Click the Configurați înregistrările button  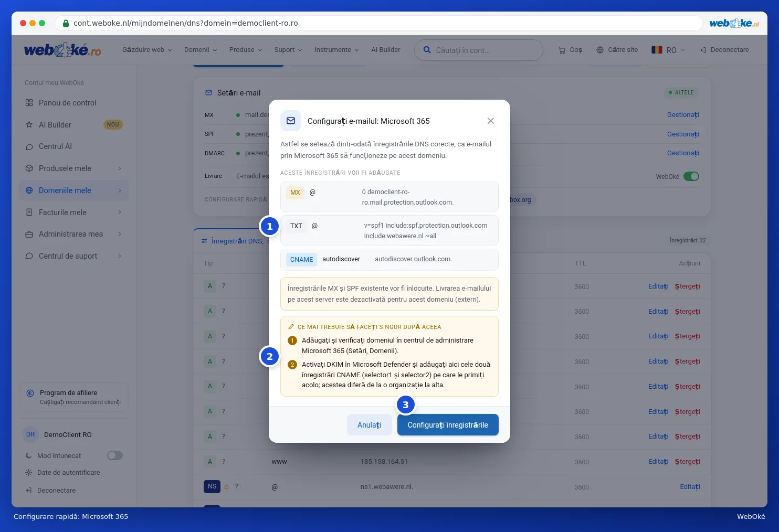(x=448, y=425)
